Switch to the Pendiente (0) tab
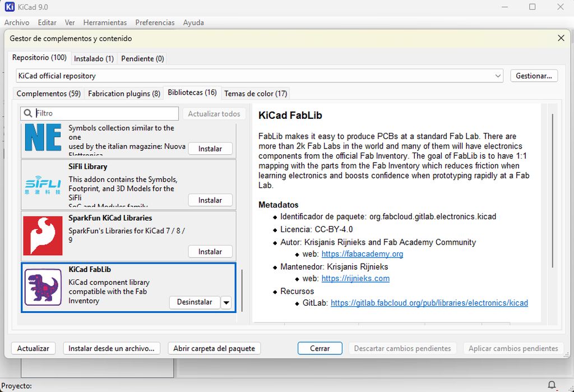The height and width of the screenshot is (392, 574). pos(142,59)
